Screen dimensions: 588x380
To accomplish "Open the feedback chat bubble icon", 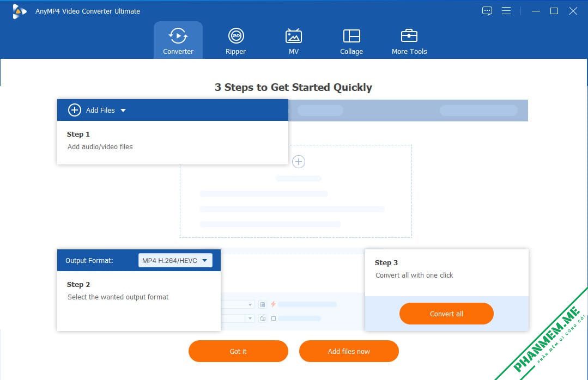I will 487,11.
